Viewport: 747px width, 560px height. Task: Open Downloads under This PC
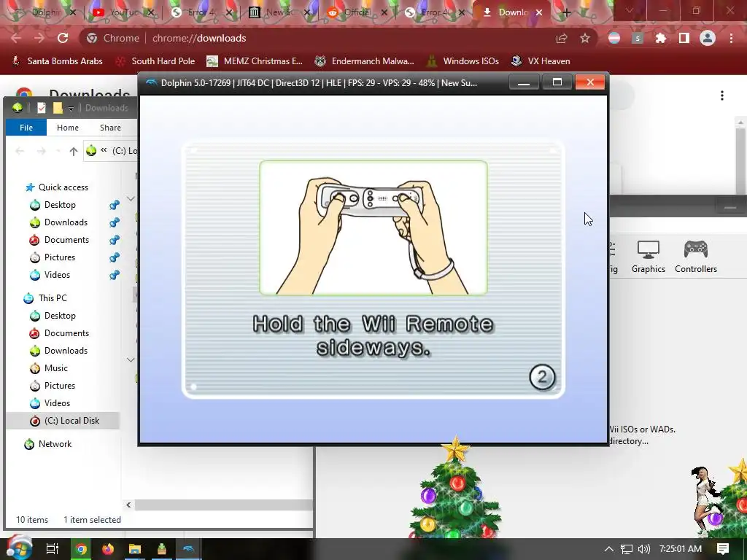pyautogui.click(x=65, y=351)
